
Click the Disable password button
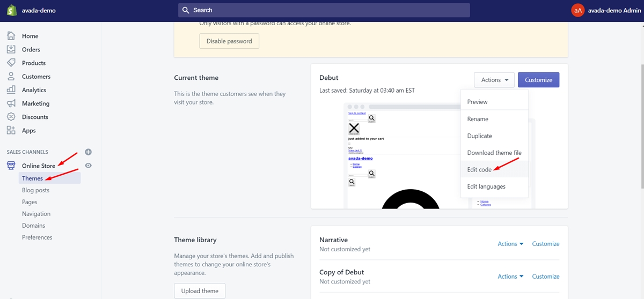(x=229, y=41)
